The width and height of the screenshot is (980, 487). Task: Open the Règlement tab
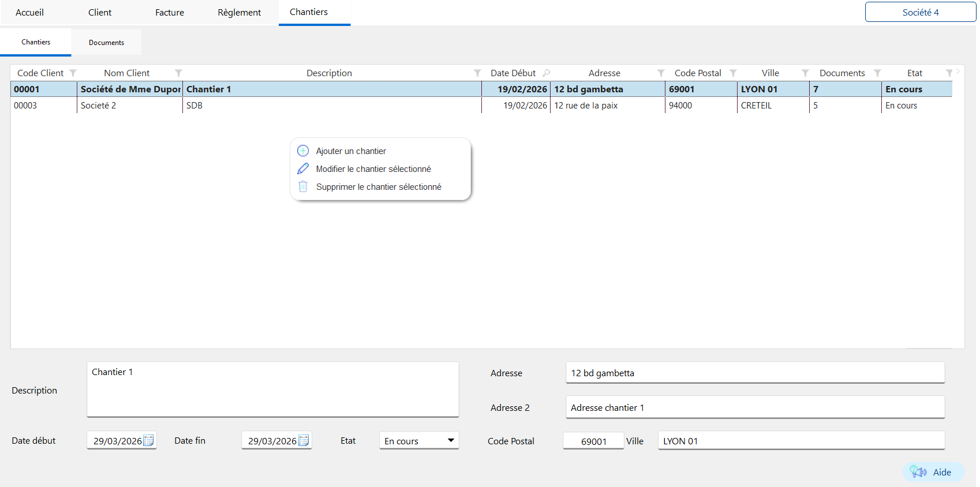coord(239,12)
